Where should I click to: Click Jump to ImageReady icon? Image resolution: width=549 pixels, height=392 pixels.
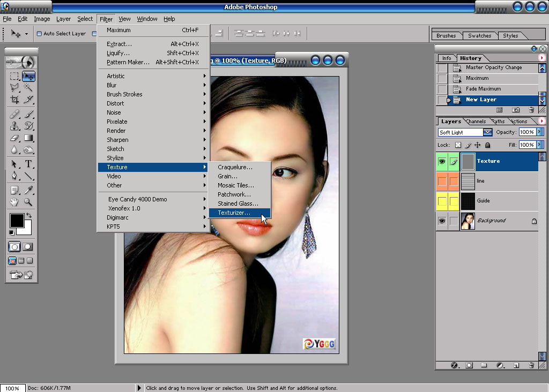pyautogui.click(x=21, y=275)
